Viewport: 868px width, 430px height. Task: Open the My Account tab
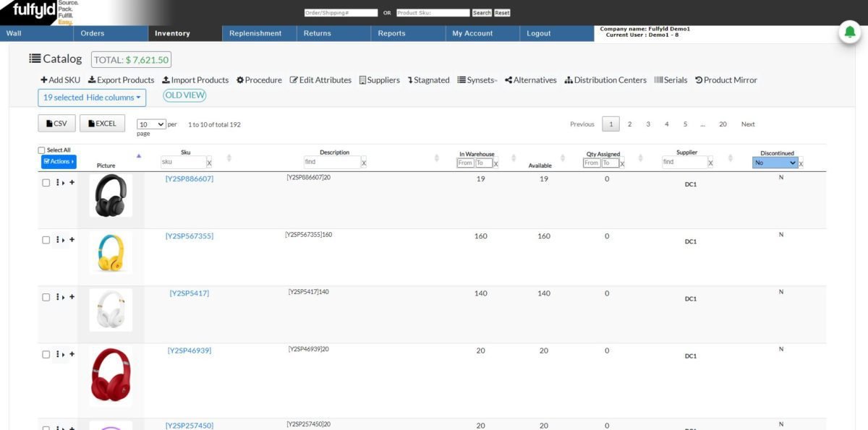pyautogui.click(x=482, y=33)
